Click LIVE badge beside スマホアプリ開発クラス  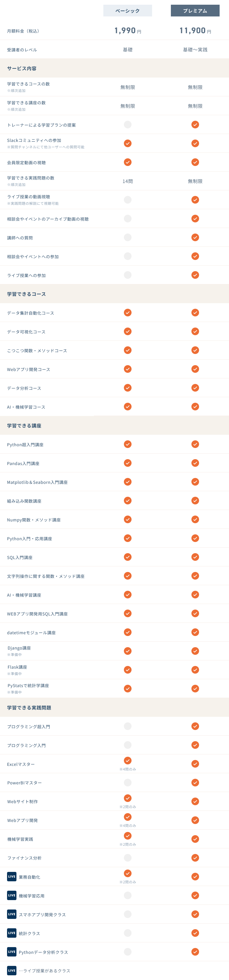coord(12,914)
